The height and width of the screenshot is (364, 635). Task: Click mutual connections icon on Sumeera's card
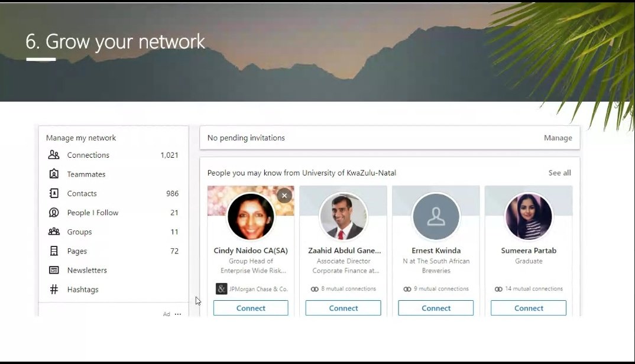click(x=498, y=289)
